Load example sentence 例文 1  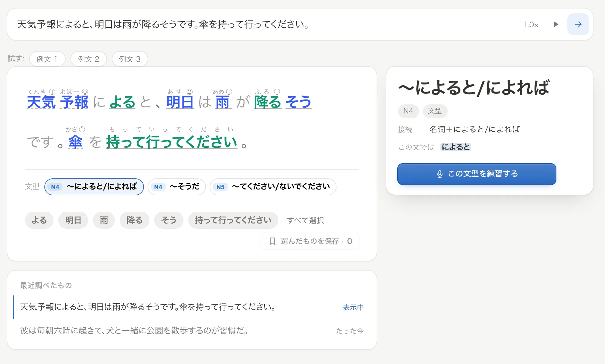pos(47,59)
